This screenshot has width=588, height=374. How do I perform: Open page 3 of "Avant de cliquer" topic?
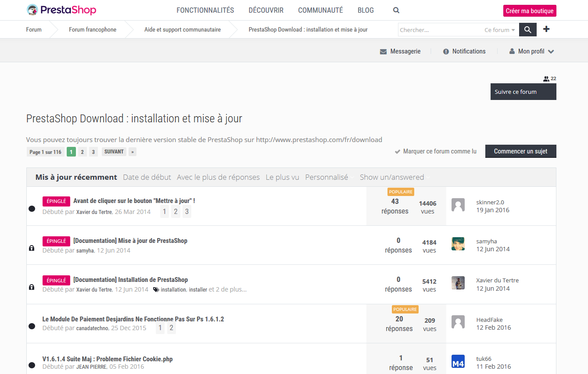(187, 212)
